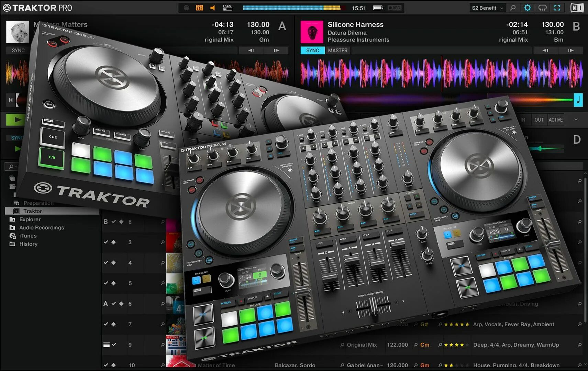
Task: Open the deck B letter menu
Action: 576,26
